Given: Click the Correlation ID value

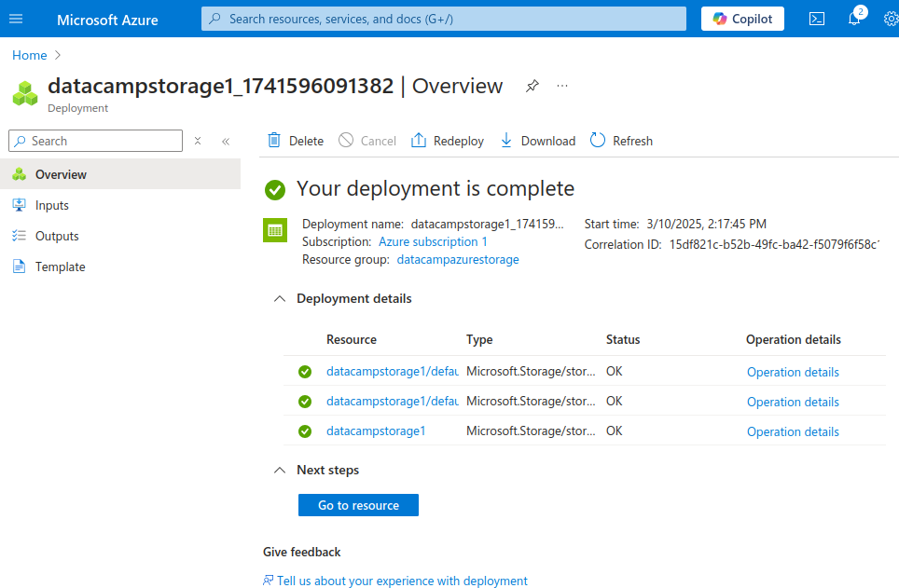Looking at the screenshot, I should coord(774,245).
